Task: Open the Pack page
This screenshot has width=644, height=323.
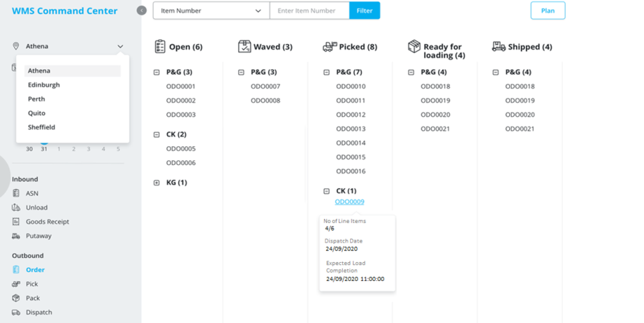Action: (x=33, y=298)
